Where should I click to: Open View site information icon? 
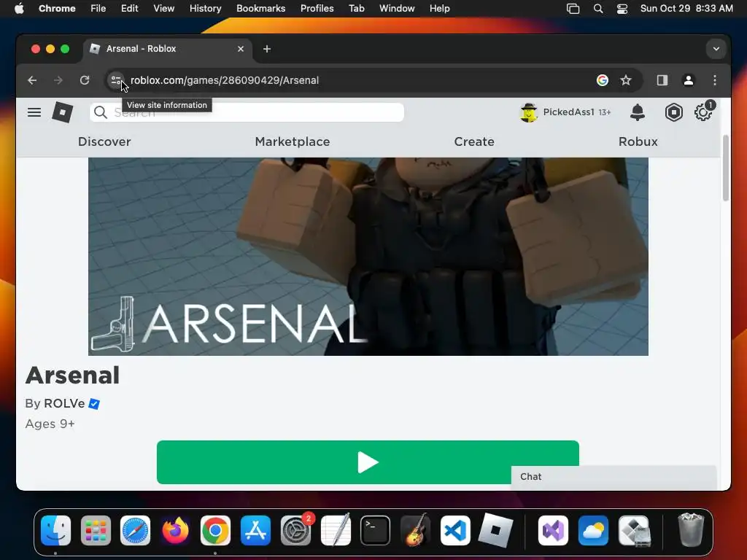(x=116, y=80)
